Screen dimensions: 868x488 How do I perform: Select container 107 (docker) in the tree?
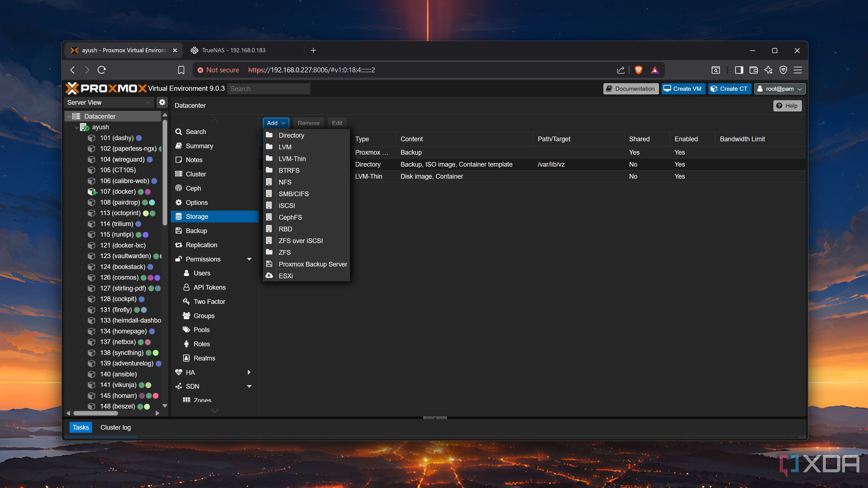[x=118, y=192]
